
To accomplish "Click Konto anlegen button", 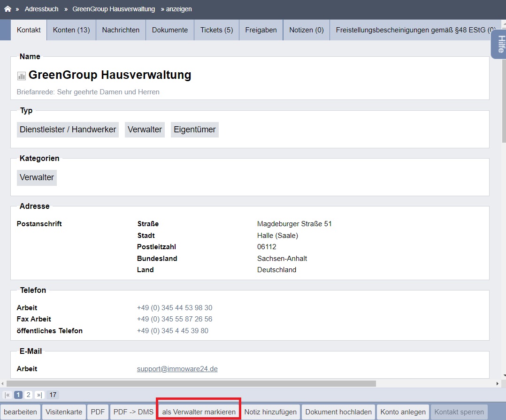I will [x=403, y=412].
